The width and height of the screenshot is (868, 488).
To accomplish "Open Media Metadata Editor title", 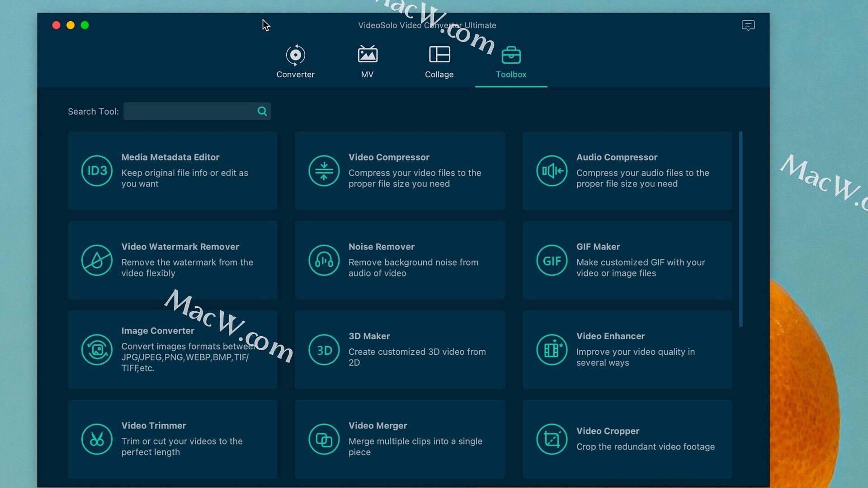I will coord(170,157).
